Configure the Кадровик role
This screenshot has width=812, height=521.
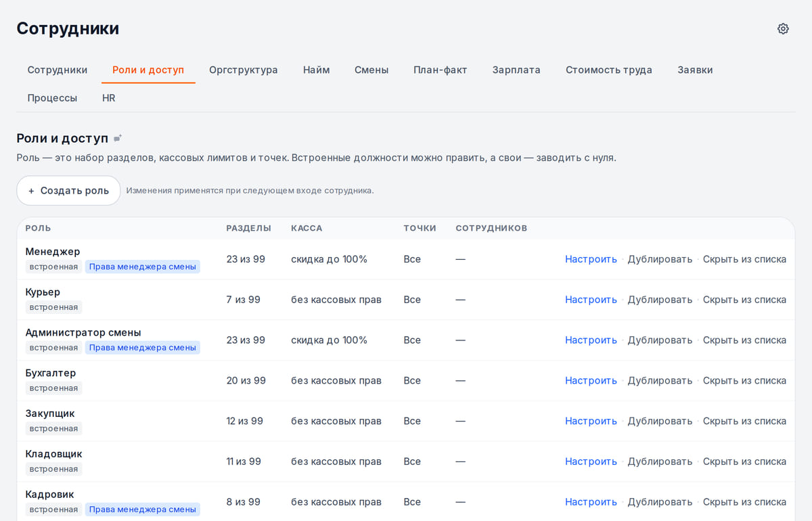coord(591,502)
